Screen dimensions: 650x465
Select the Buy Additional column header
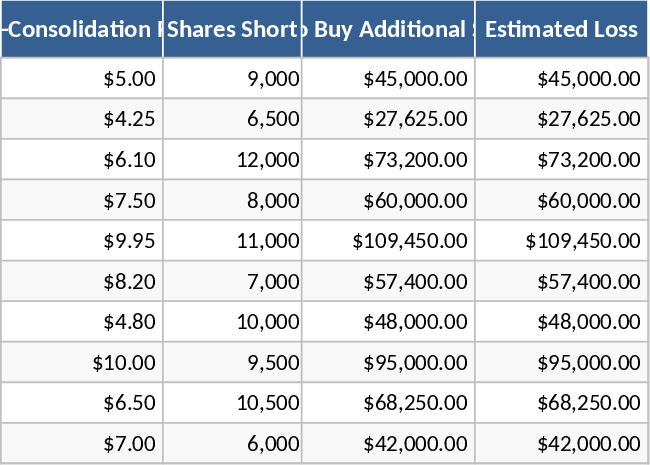tap(388, 30)
